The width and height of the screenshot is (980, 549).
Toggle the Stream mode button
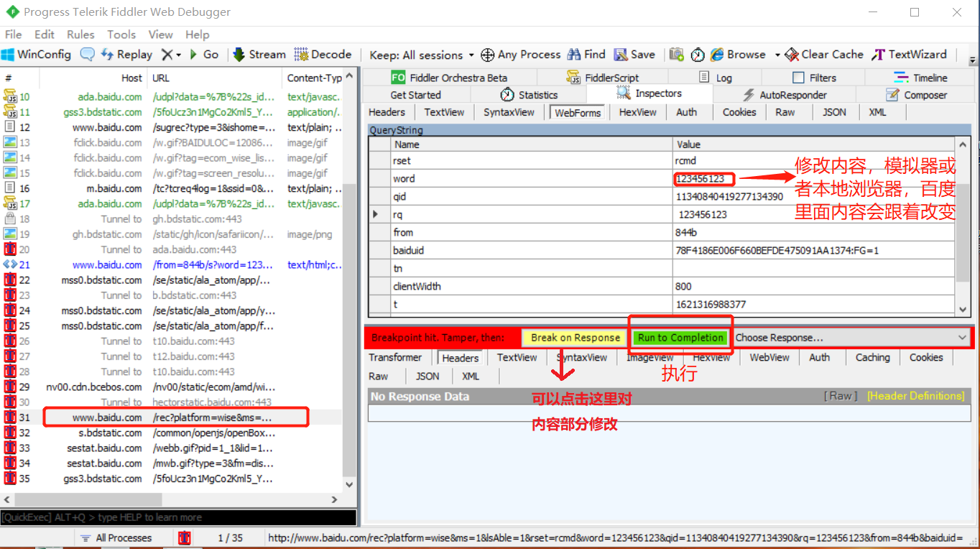(259, 55)
